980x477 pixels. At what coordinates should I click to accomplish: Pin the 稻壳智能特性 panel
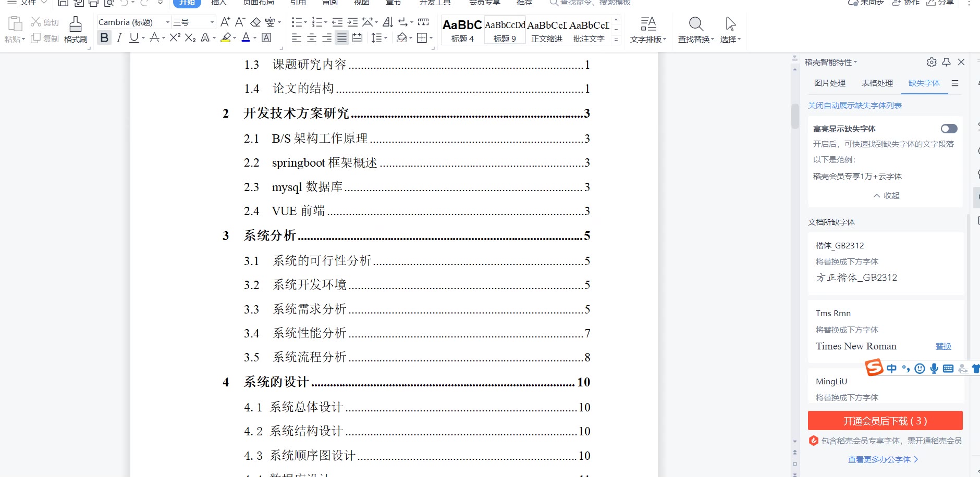(x=947, y=62)
